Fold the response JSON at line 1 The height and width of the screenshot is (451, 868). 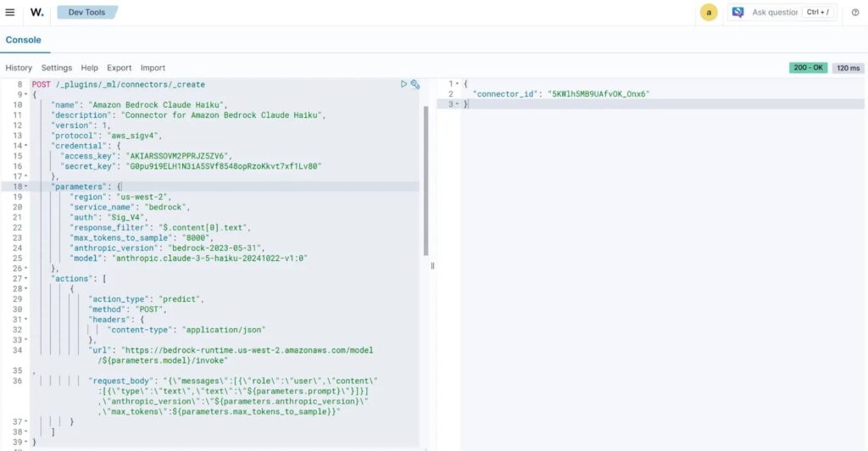[x=456, y=84]
